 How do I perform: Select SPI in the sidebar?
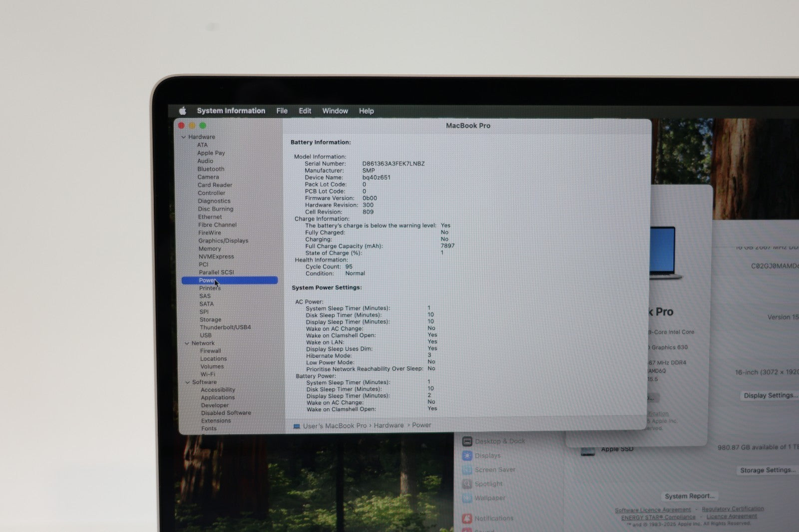coord(204,311)
